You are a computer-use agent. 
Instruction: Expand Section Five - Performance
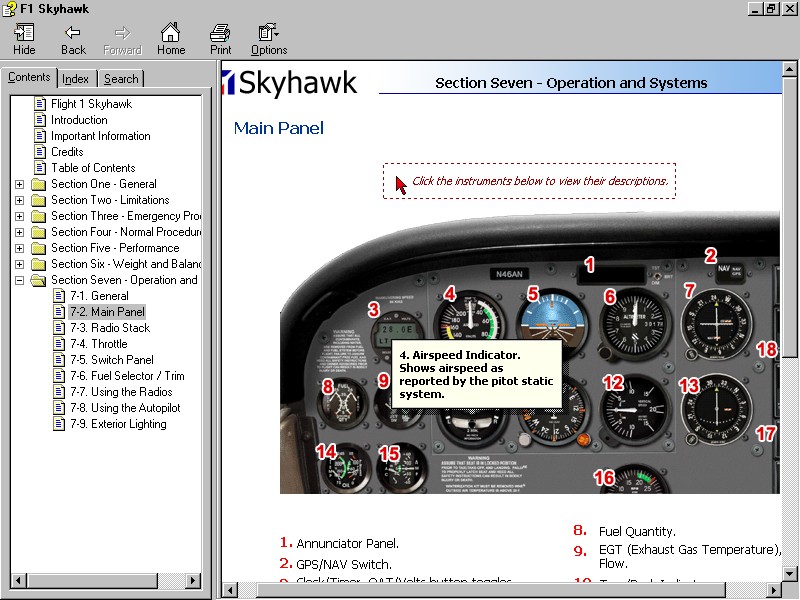pos(19,248)
